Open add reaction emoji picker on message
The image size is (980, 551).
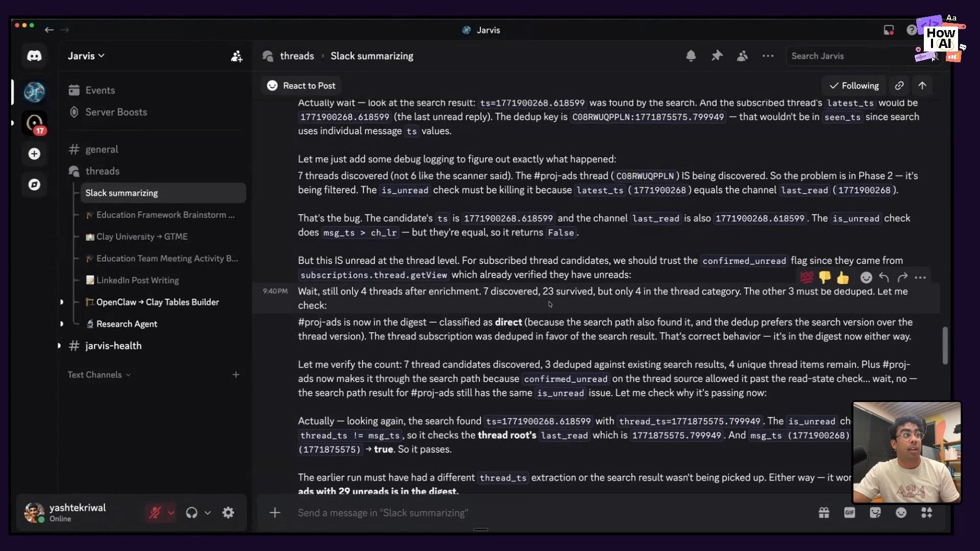click(866, 278)
